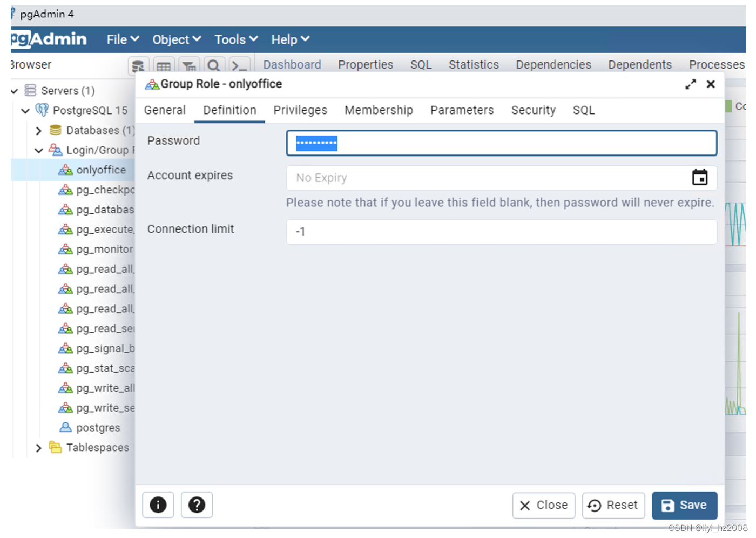This screenshot has width=756, height=538.
Task: Switch to the Dependents tab
Action: click(x=640, y=65)
